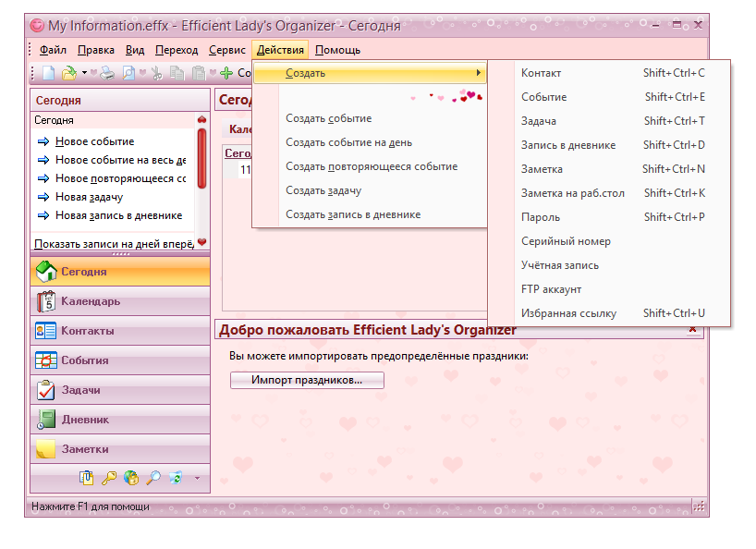756x549 pixels.
Task: Click the heart scroll-down arrow
Action: coord(202,242)
